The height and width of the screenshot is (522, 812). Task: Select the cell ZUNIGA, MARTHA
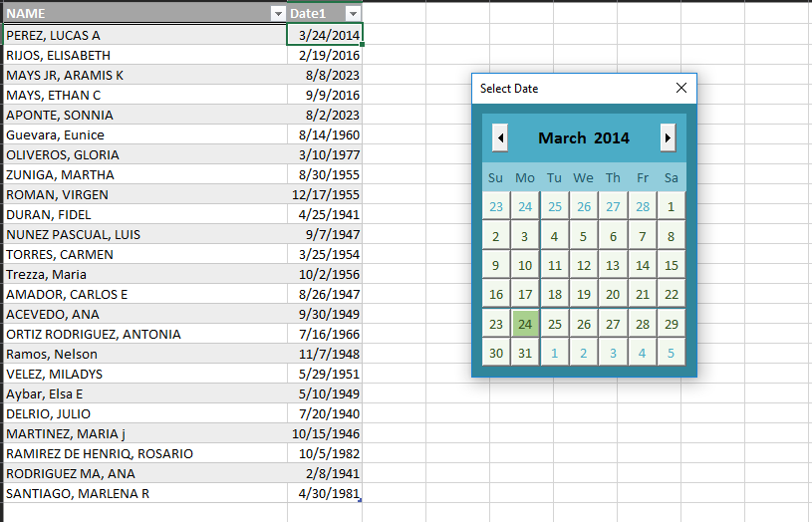point(145,174)
